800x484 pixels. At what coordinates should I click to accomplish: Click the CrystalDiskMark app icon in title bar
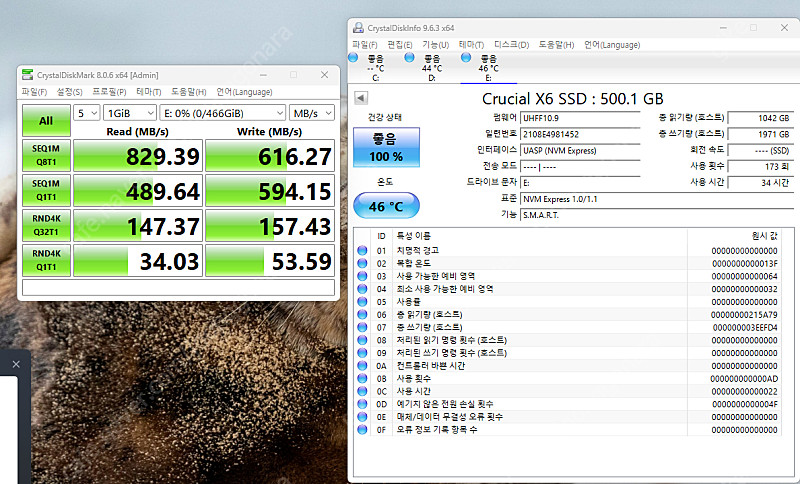click(x=28, y=75)
